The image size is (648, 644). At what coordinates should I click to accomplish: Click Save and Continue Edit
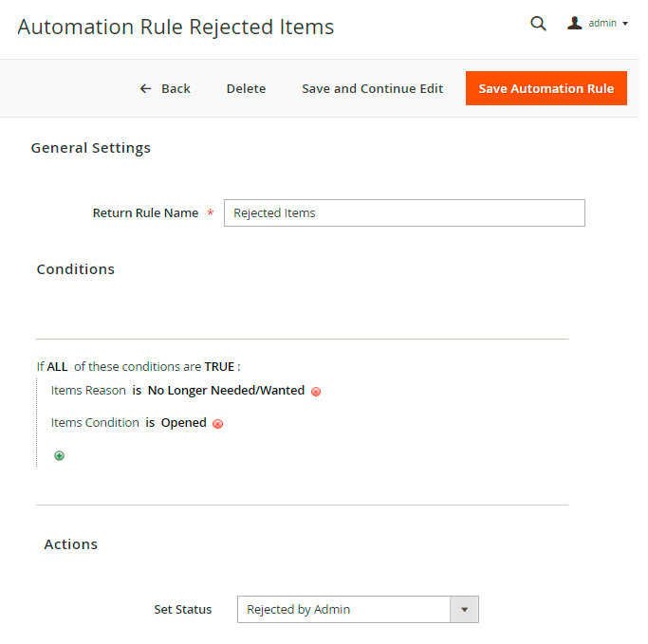click(372, 88)
